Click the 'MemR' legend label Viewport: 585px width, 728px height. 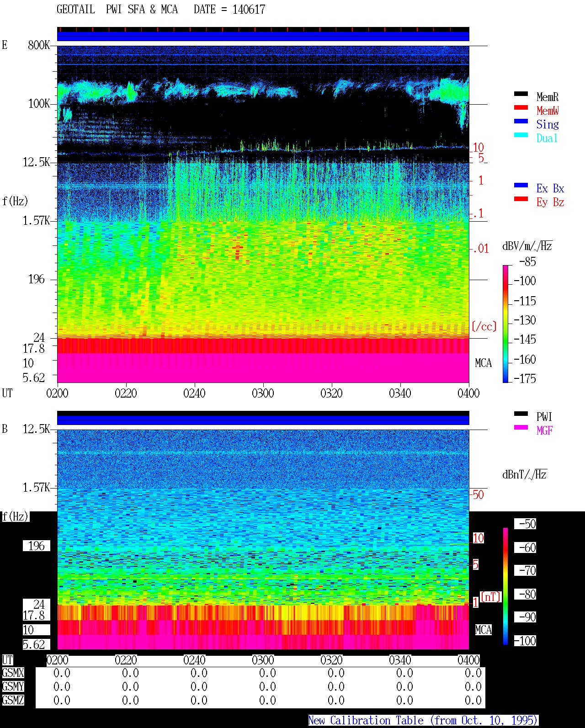pyautogui.click(x=548, y=97)
